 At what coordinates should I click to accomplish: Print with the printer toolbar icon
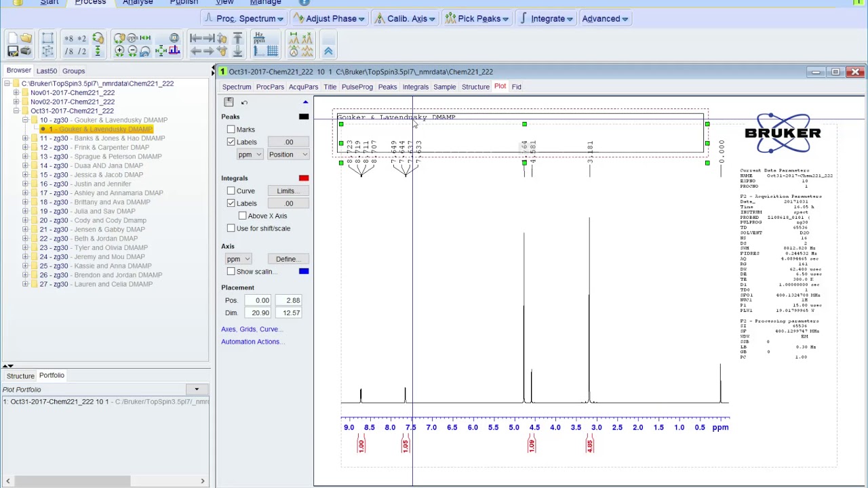pos(26,52)
